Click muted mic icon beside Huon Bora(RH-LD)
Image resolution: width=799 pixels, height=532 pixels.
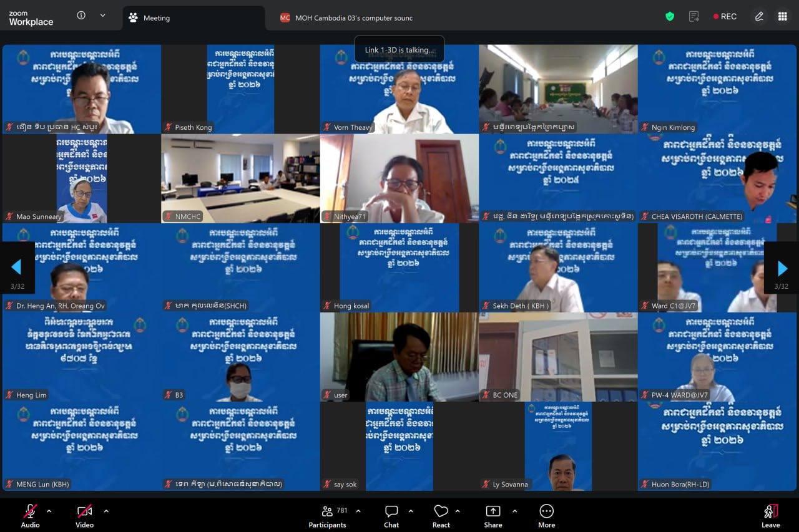(x=645, y=484)
